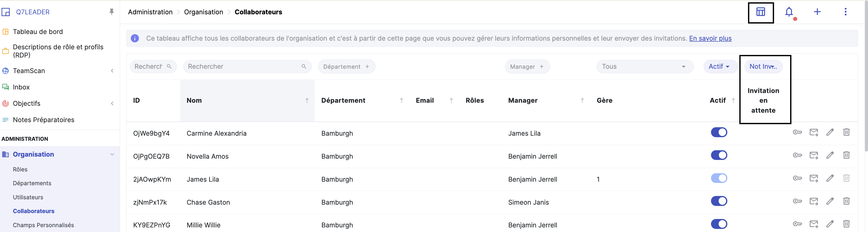Click the plus icon to add collaborator
Screen dimensions: 868x232
(817, 12)
